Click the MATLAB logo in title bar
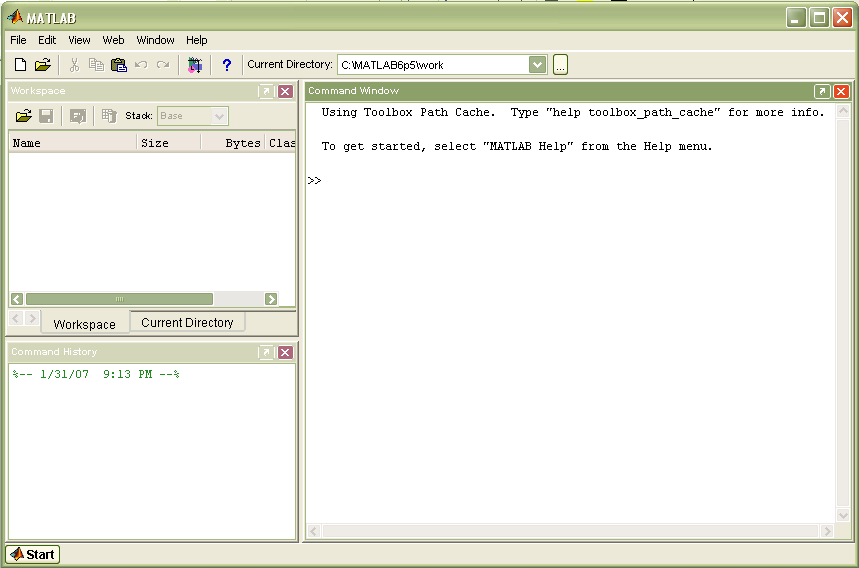 [x=15, y=18]
